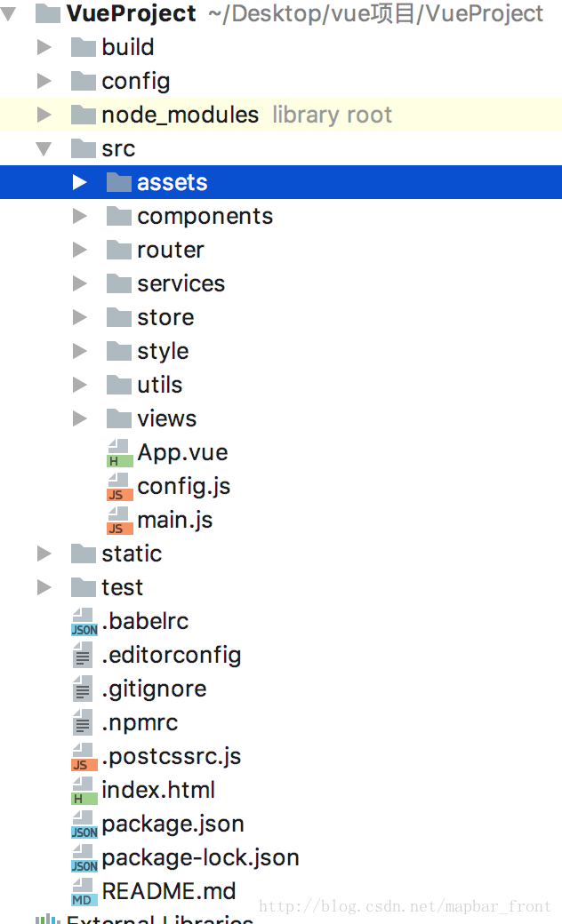Select the router folder
The height and width of the screenshot is (924, 562).
[170, 251]
